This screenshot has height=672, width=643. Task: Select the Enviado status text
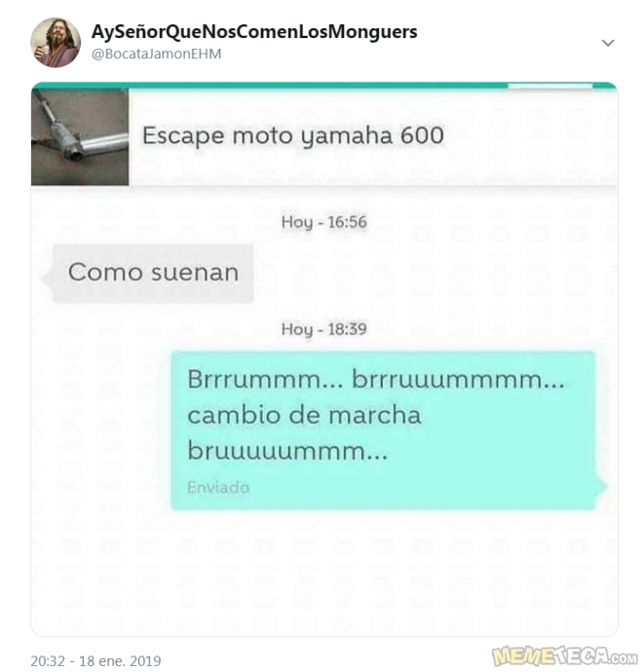coord(218,488)
